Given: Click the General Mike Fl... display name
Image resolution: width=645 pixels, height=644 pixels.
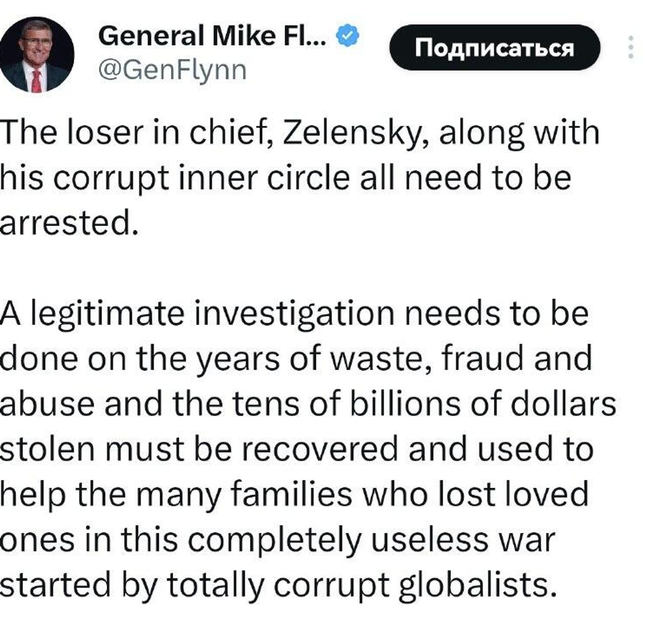Looking at the screenshot, I should [x=212, y=36].
